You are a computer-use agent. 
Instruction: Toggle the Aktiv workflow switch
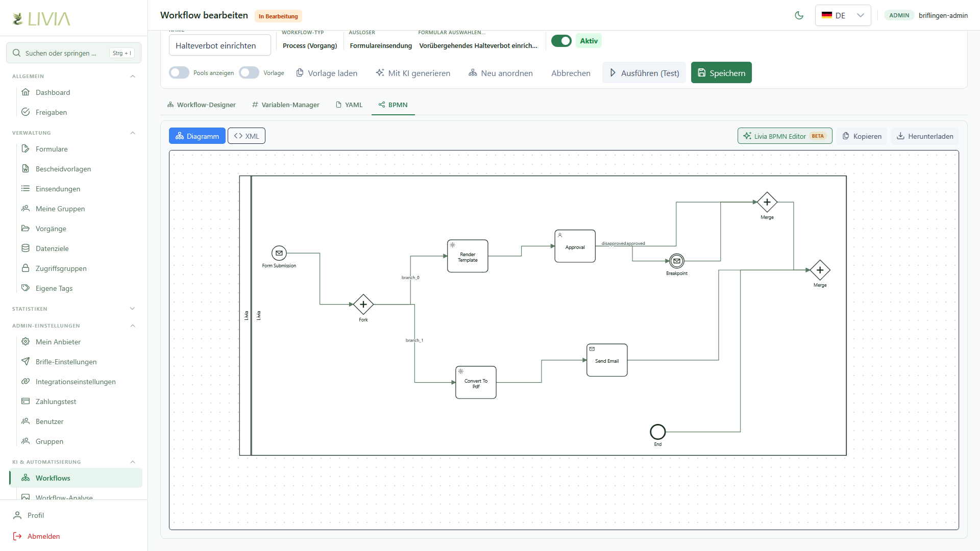point(561,41)
